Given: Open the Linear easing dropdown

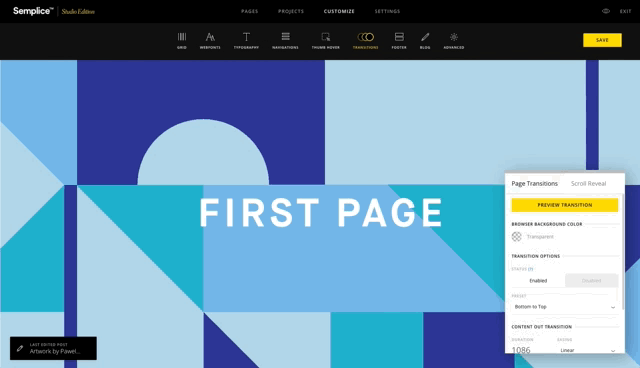Looking at the screenshot, I should coord(587,350).
